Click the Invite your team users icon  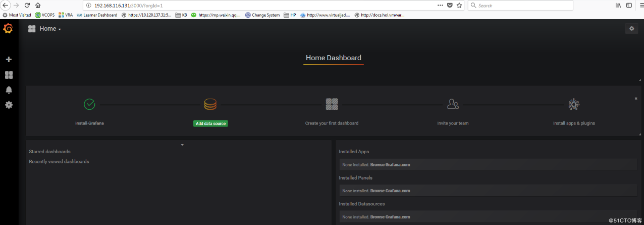coord(453,104)
